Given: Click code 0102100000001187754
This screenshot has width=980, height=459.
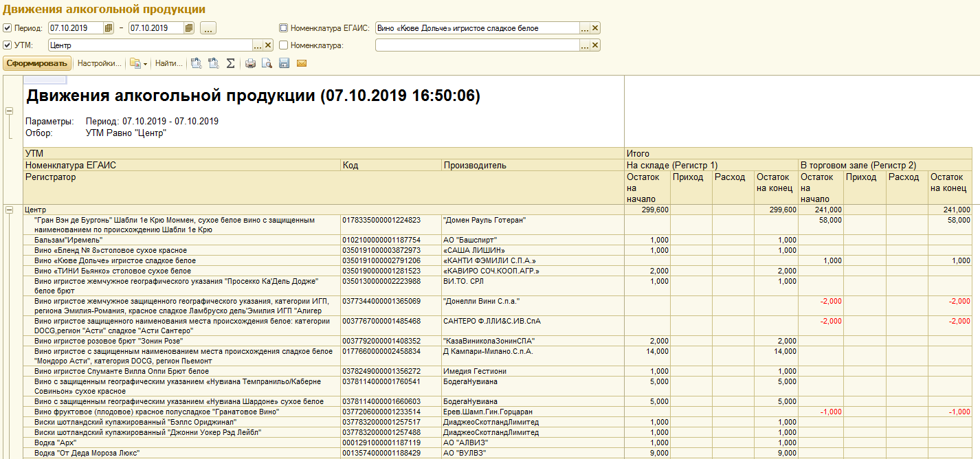Looking at the screenshot, I should point(381,240).
